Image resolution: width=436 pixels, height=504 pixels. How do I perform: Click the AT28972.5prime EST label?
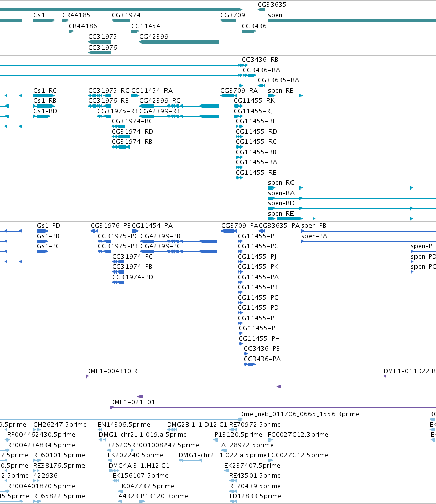click(247, 445)
